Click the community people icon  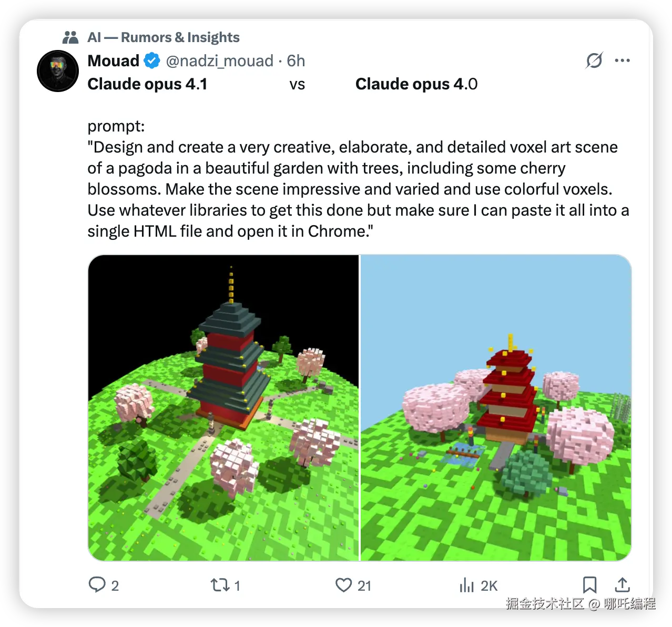coord(70,37)
